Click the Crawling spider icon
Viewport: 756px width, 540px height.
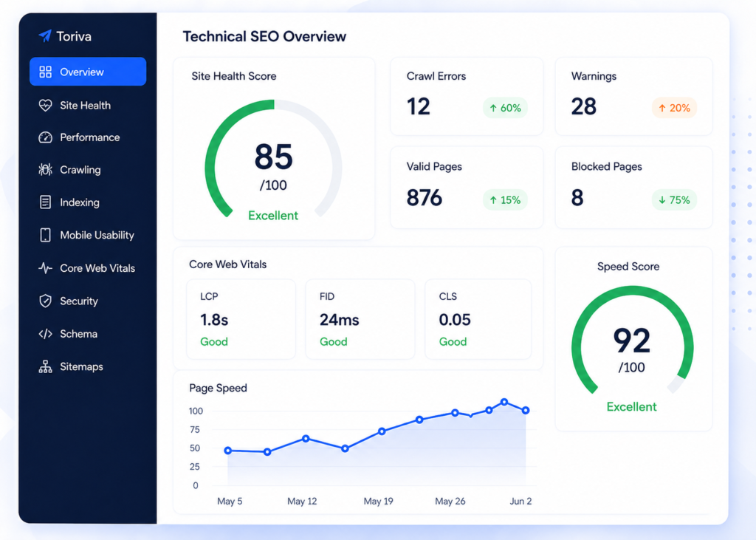click(45, 169)
